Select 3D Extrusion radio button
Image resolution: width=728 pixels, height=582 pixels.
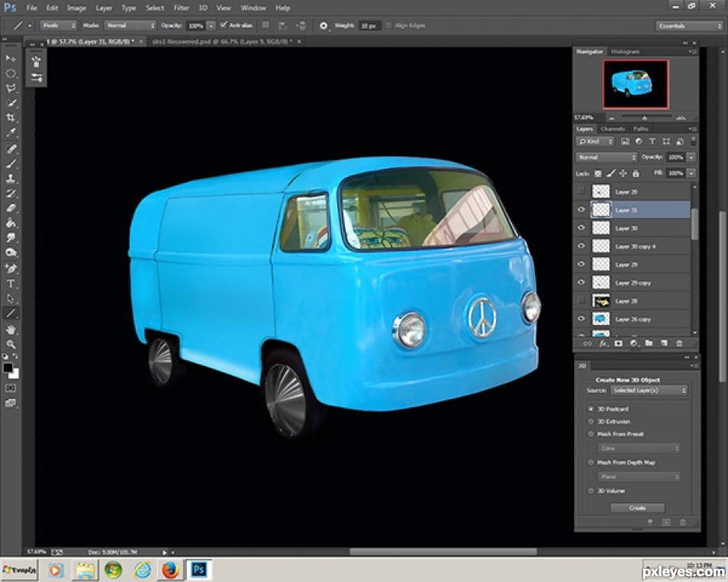click(x=591, y=421)
